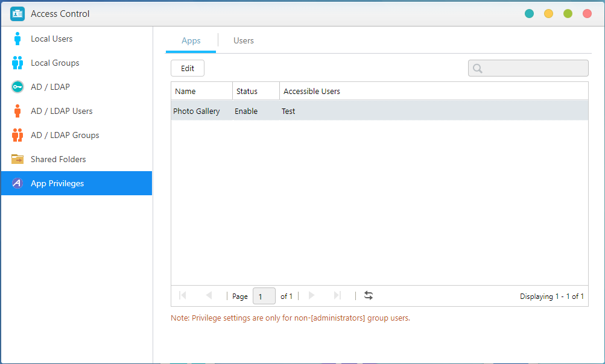The image size is (605, 364).
Task: Click the yellow minimize window button
Action: (549, 14)
